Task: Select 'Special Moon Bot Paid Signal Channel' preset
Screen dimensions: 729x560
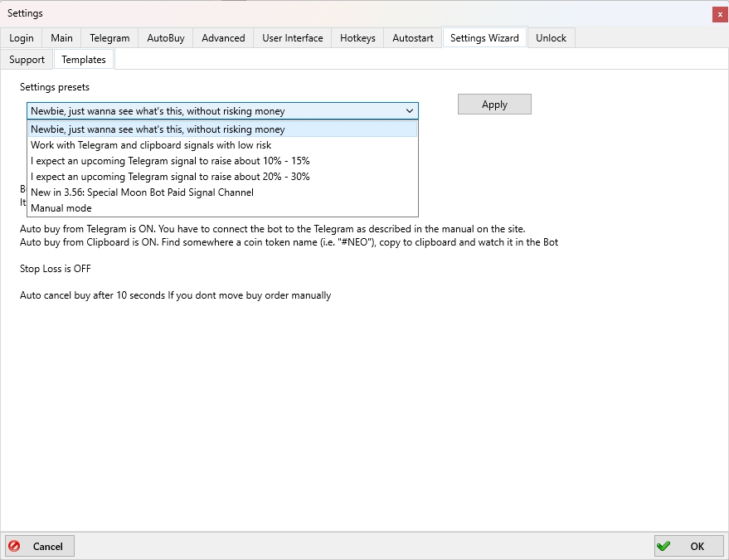Action: [142, 192]
